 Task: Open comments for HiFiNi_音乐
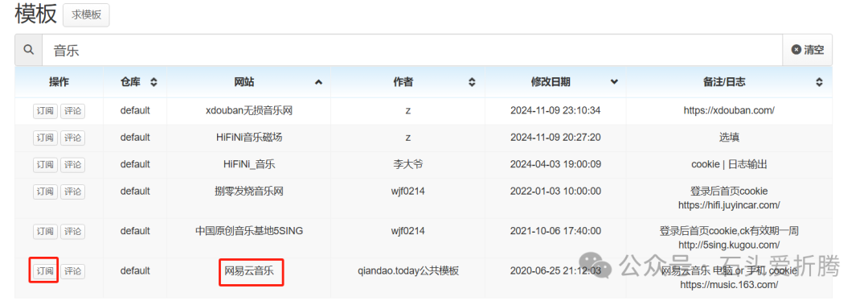click(x=72, y=165)
